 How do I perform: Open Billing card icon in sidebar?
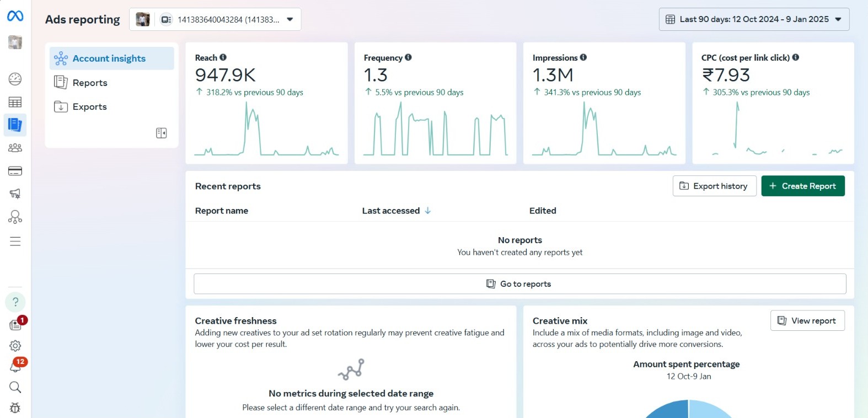tap(15, 171)
